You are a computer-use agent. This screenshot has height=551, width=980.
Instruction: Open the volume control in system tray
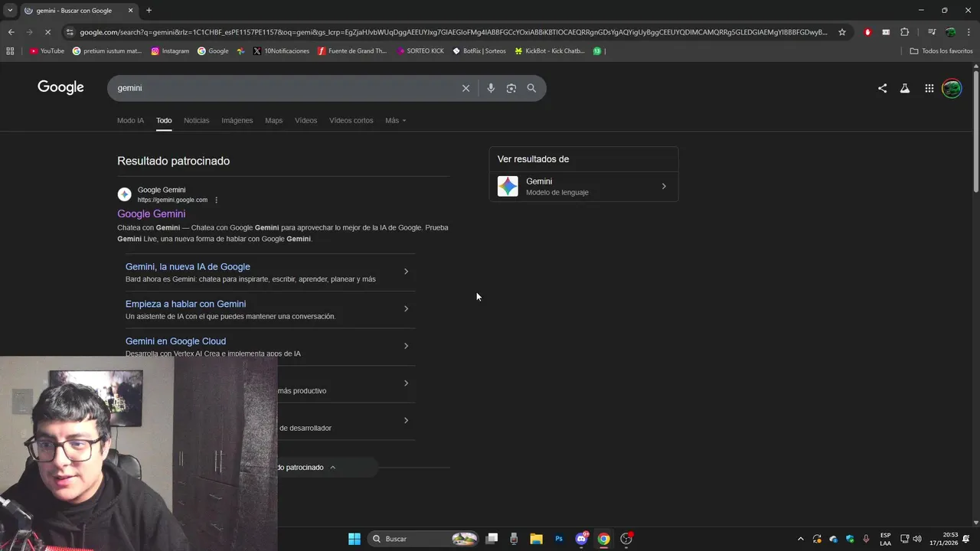coord(917,539)
